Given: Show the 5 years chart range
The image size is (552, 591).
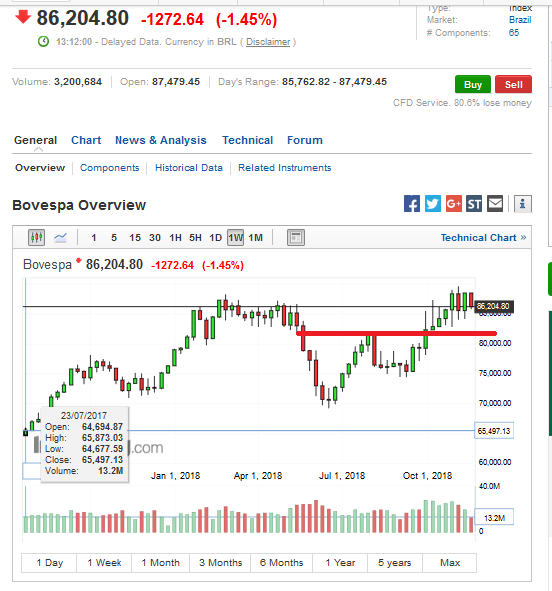Looking at the screenshot, I should [x=395, y=563].
